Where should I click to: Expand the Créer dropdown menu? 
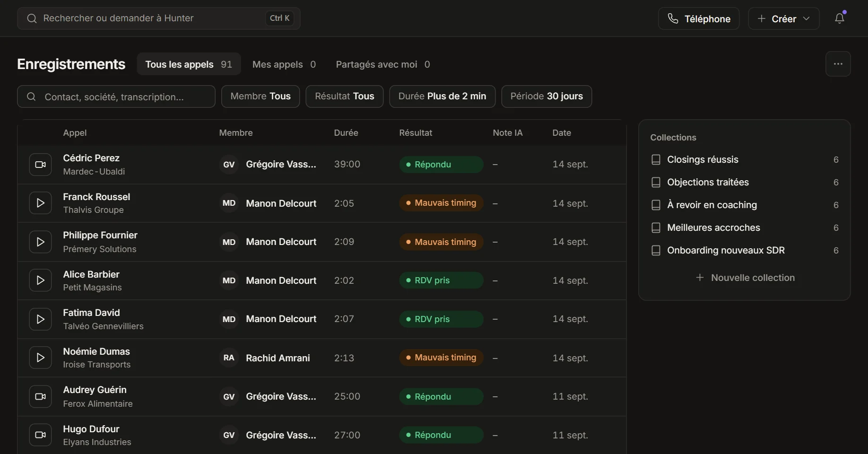[x=784, y=18]
